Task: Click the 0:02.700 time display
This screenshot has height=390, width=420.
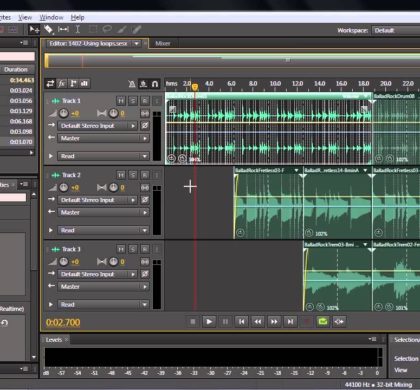Action: [63, 322]
